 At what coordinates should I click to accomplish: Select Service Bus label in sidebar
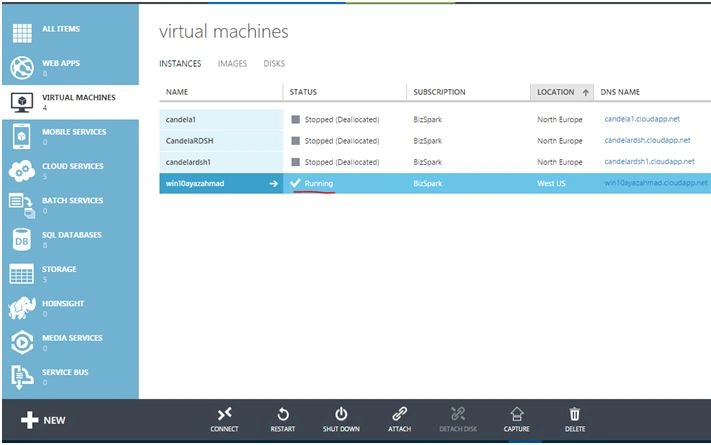65,372
